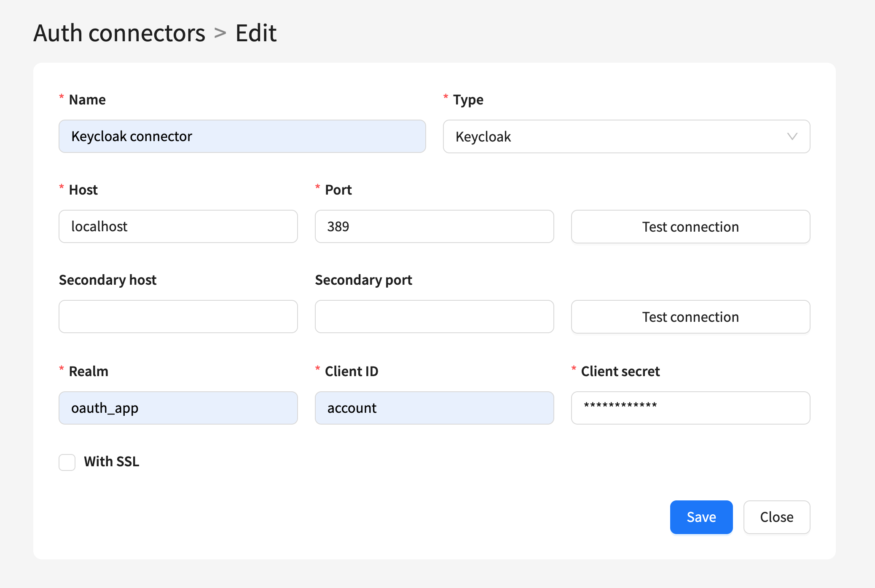Focus the Name input field
Viewport: 875px width, 588px height.
point(242,136)
